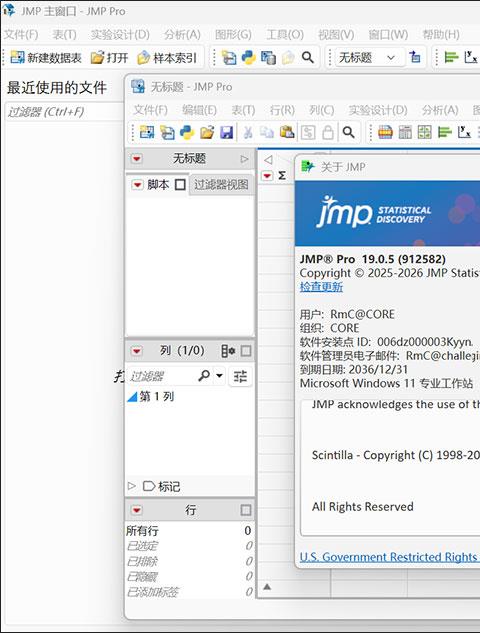This screenshot has width=480, height=633.
Task: Click the copy icon in the 无标题 window toolbar
Action: click(267, 132)
